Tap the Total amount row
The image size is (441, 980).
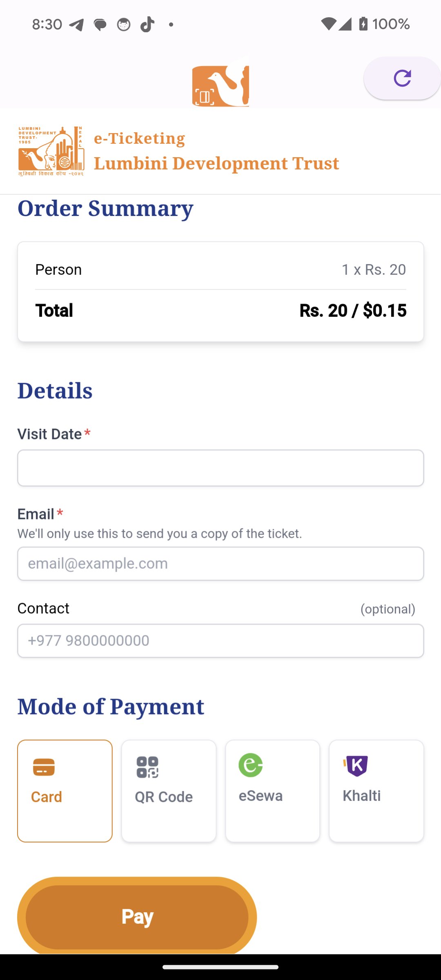220,311
